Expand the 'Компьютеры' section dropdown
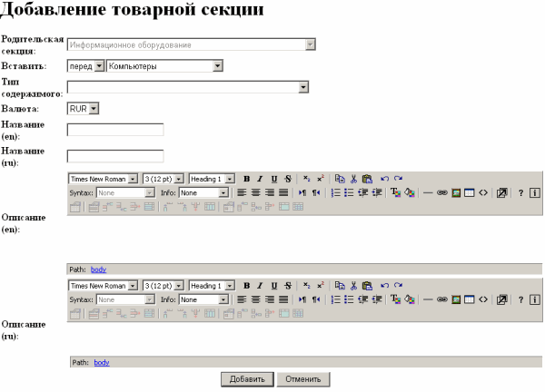Image resolution: width=545 pixels, height=392 pixels. [218, 65]
